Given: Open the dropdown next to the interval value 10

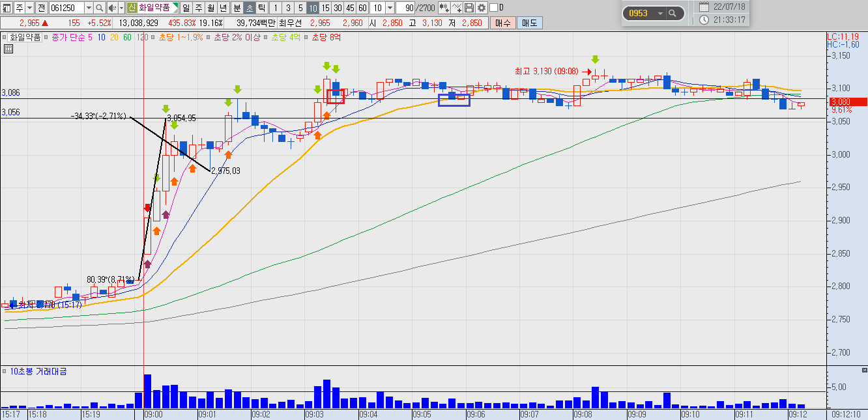Looking at the screenshot, I should (390, 8).
